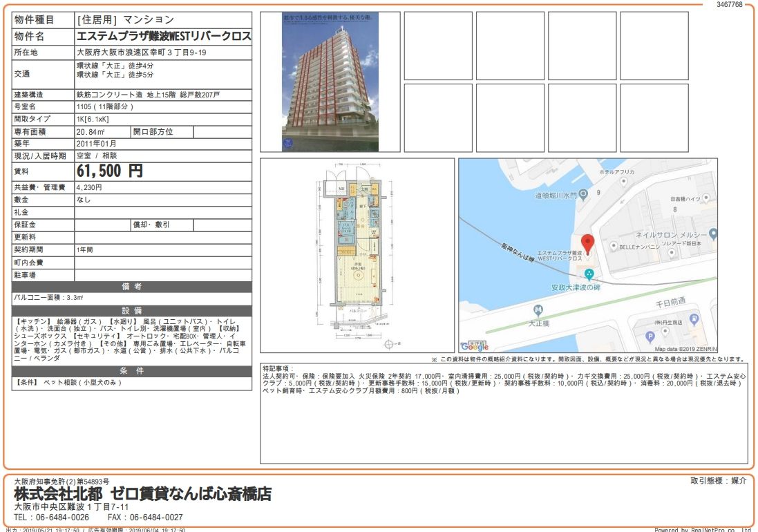Click the listing ID 3467768
Image resolution: width=758 pixels, height=532 pixels.
[x=730, y=4]
